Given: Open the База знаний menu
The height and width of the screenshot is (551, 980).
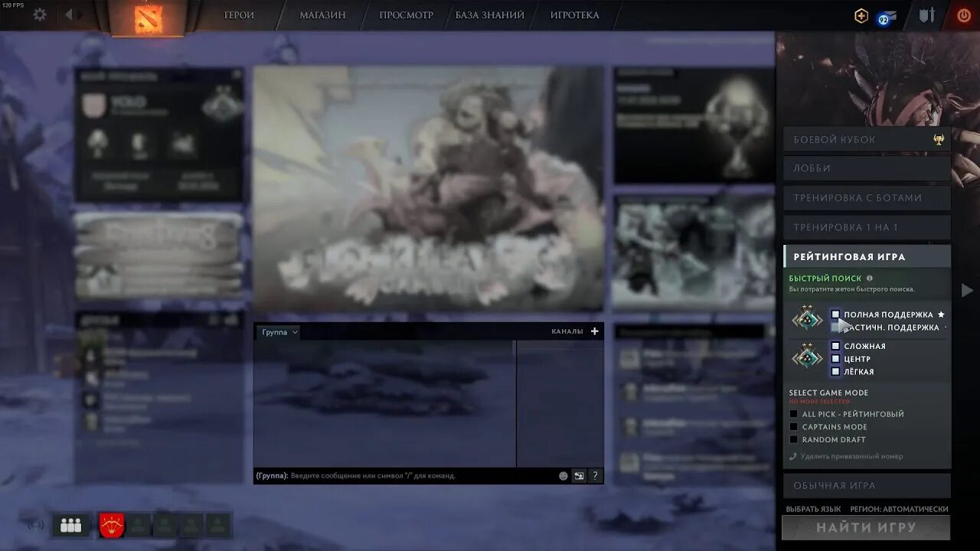Looking at the screenshot, I should tap(490, 15).
